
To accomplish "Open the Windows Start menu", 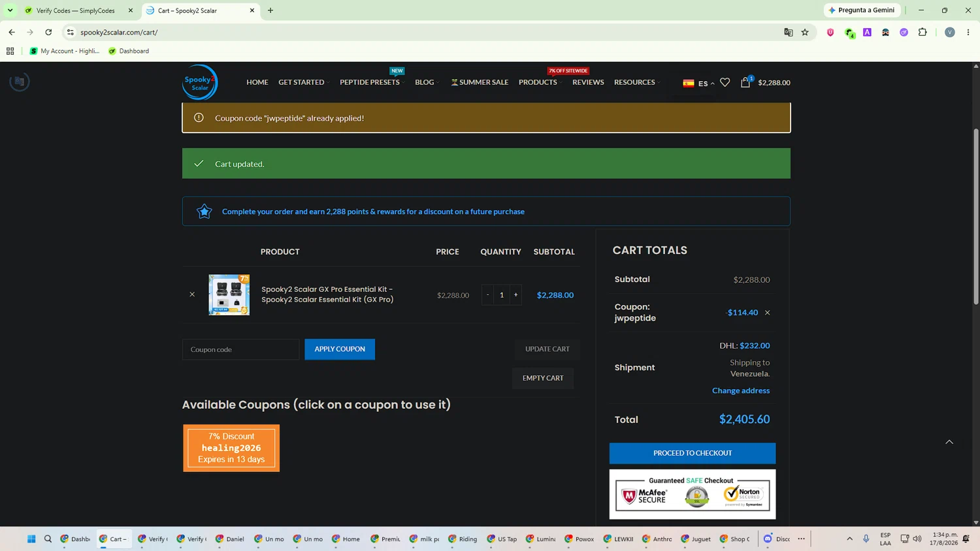I will [x=31, y=539].
